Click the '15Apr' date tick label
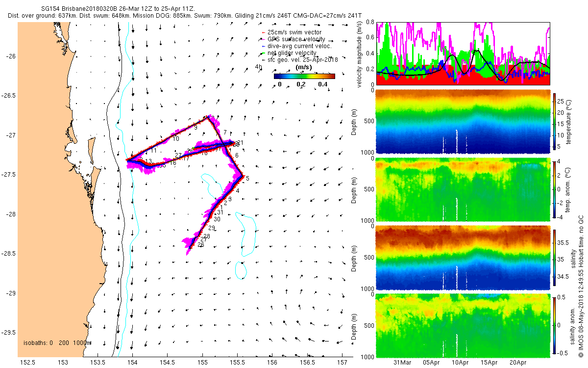The image size is (588, 368). pyautogui.click(x=490, y=363)
